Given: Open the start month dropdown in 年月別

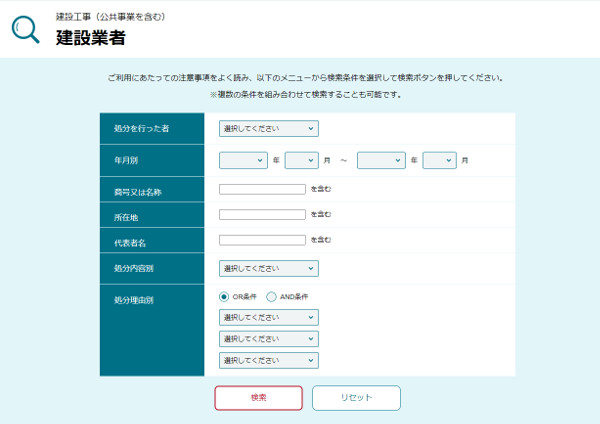Looking at the screenshot, I should click(302, 160).
